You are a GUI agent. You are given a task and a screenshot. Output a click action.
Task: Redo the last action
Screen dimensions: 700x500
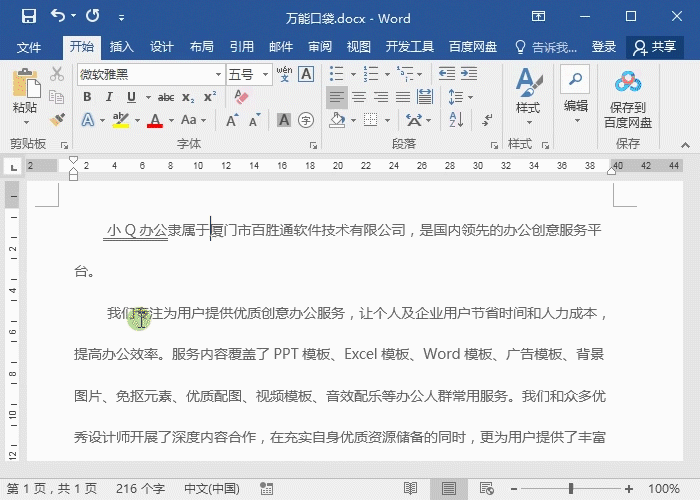(x=93, y=16)
